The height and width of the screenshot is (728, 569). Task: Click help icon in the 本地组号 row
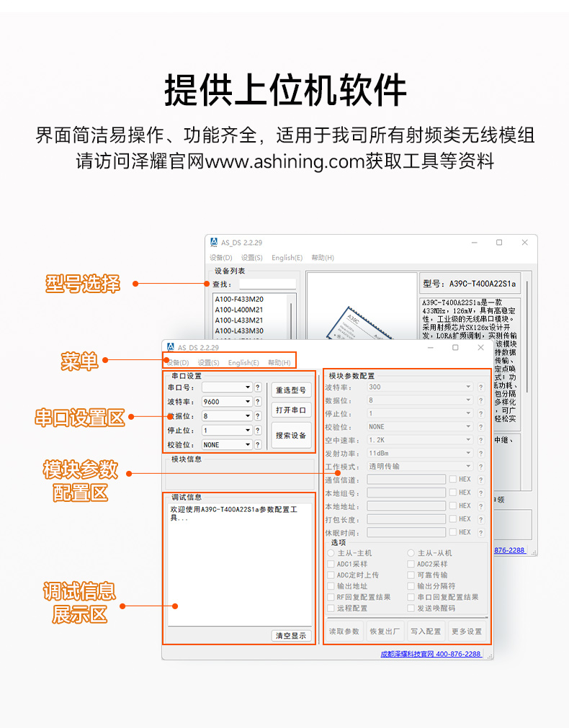[480, 493]
